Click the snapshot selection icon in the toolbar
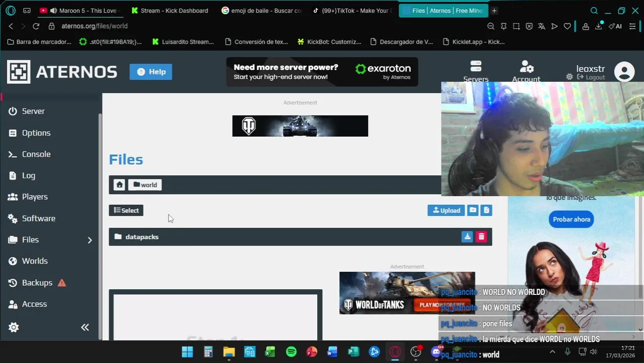 click(517, 26)
